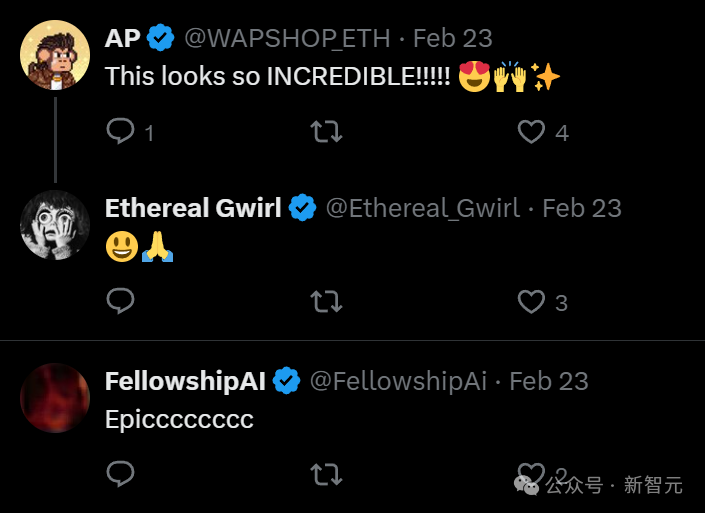Reply to Ethereal Gwirl's tweet
Viewport: 705px width, 513px height.
click(x=121, y=301)
